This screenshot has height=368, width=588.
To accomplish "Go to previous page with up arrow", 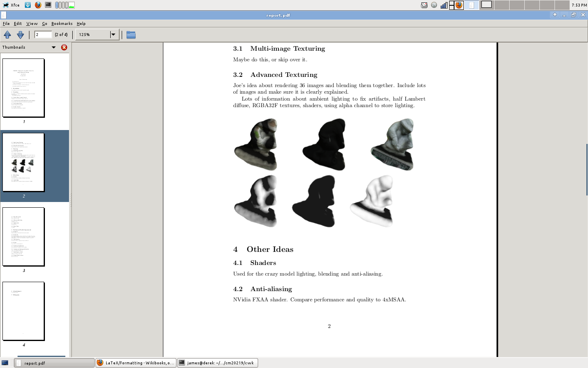I will [7, 35].
